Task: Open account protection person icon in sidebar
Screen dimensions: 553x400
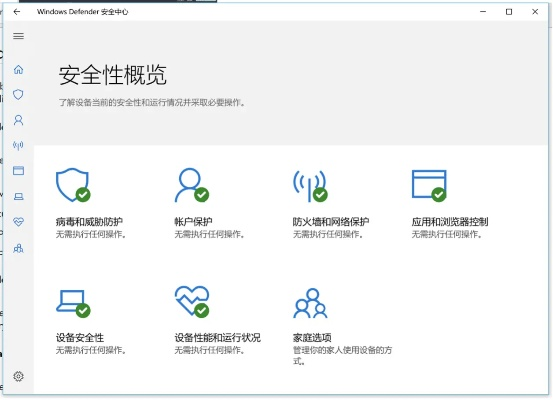Action: [x=18, y=120]
